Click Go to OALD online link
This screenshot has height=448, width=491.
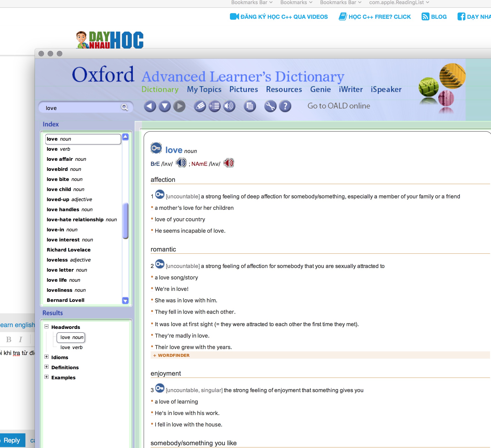[339, 106]
